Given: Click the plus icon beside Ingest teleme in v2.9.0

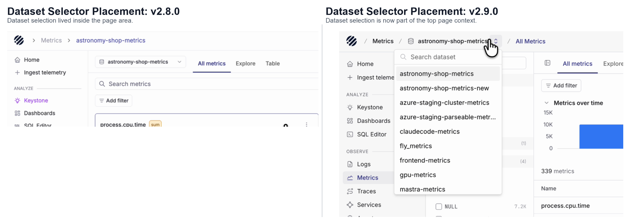Looking at the screenshot, I should click(350, 78).
